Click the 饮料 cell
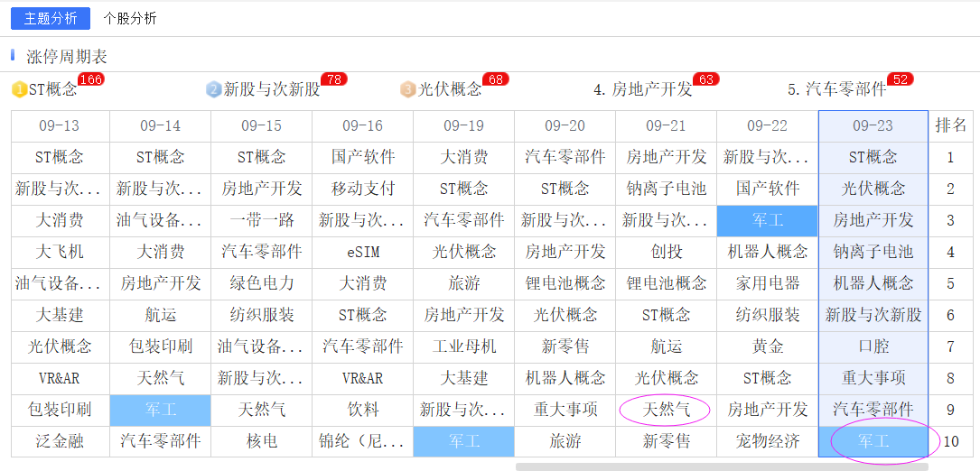This screenshot has width=980, height=471. (363, 411)
